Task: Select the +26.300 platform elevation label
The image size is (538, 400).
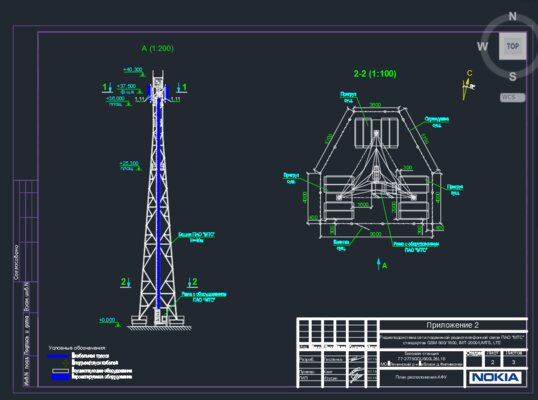Action: [129, 163]
